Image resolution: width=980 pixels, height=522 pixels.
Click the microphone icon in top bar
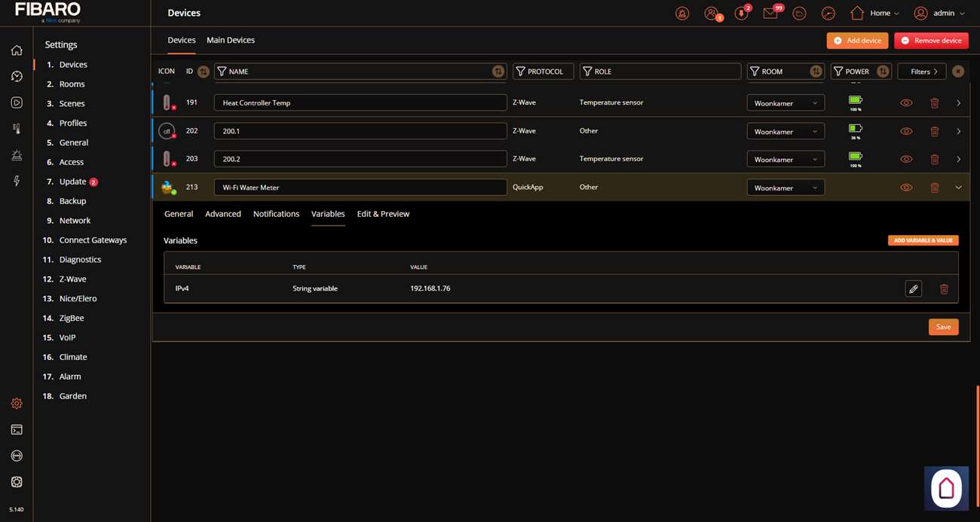coord(741,14)
